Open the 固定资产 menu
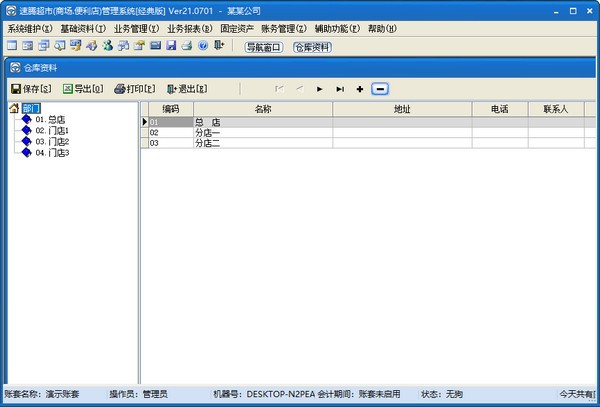This screenshot has height=407, width=600. click(x=237, y=29)
